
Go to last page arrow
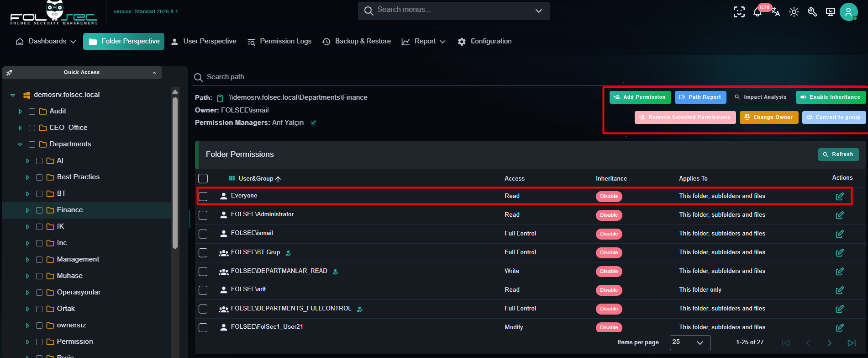[851, 342]
